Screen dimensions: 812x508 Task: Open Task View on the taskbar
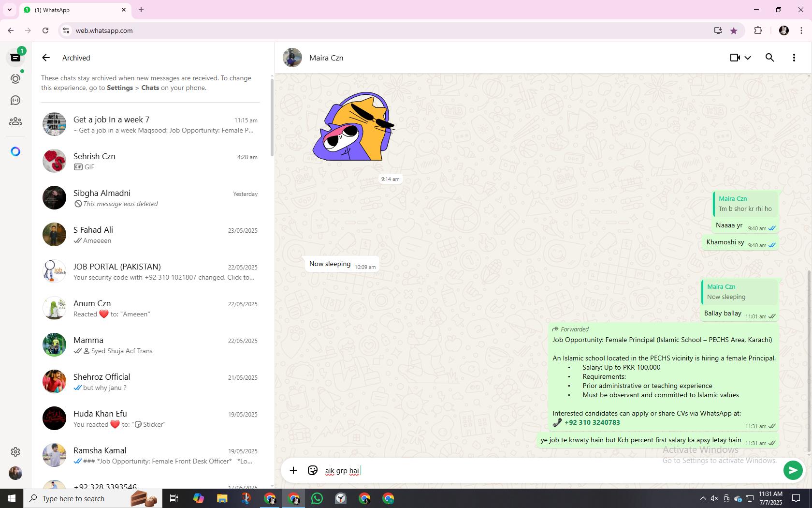click(x=174, y=498)
